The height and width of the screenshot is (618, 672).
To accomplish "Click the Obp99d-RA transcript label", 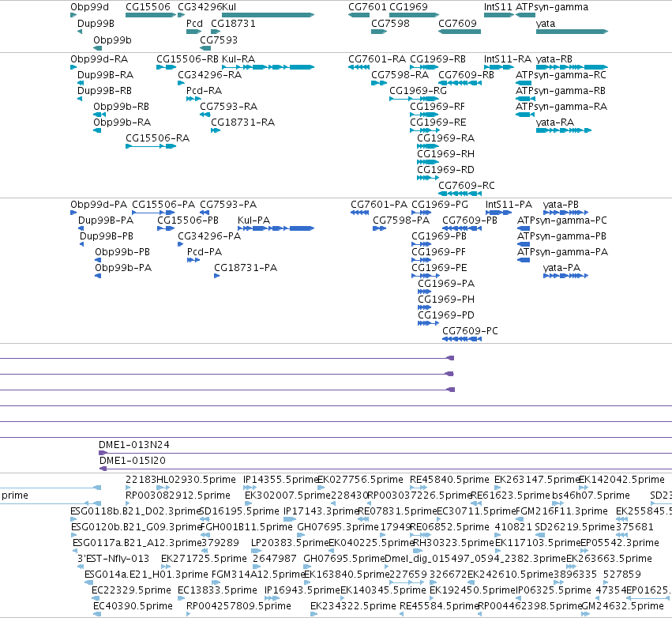I will [99, 58].
